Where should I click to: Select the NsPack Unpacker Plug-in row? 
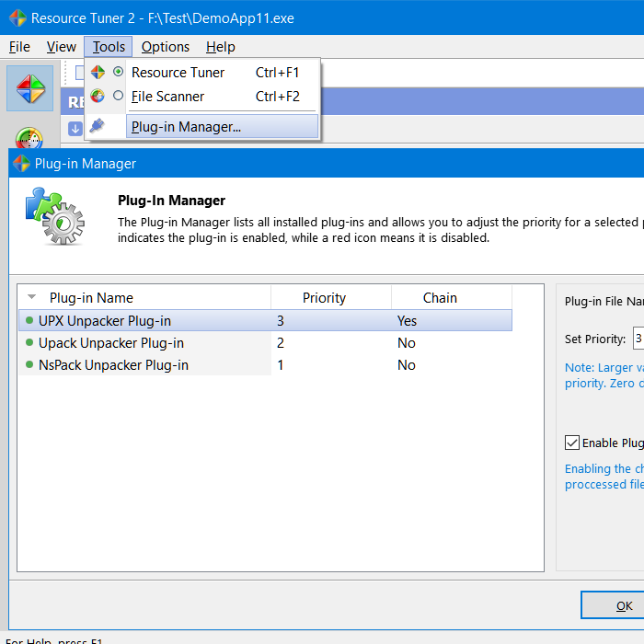coord(265,365)
